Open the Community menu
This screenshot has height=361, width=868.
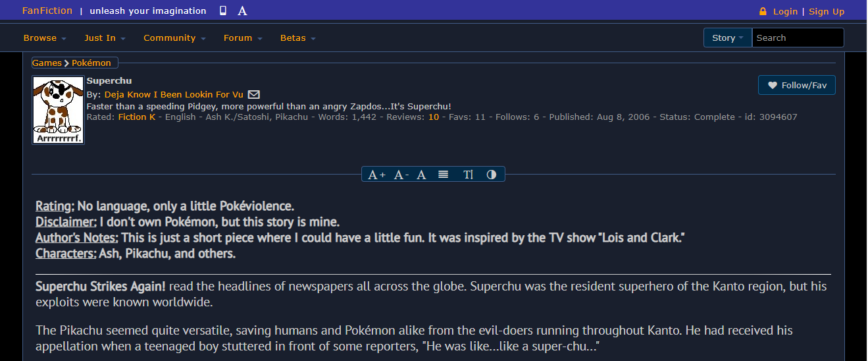(x=174, y=38)
